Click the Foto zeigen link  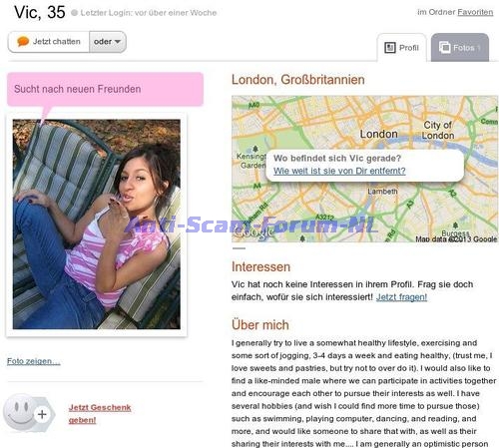coord(34,361)
